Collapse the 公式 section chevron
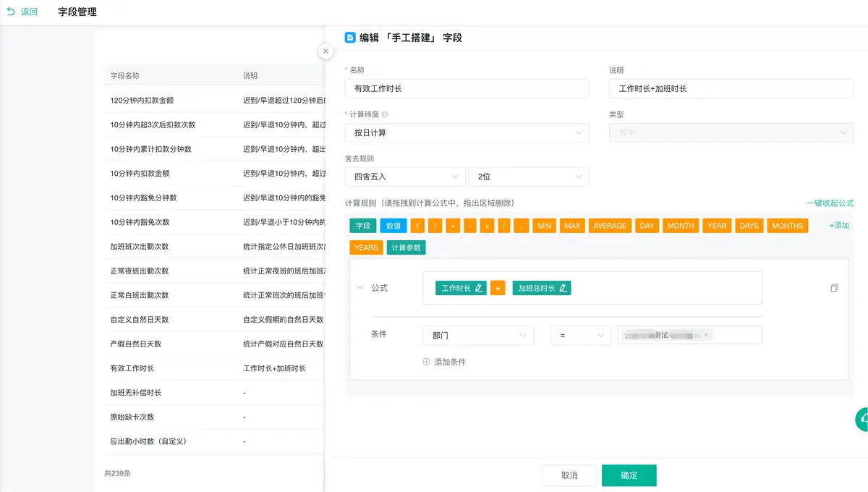 [x=360, y=288]
